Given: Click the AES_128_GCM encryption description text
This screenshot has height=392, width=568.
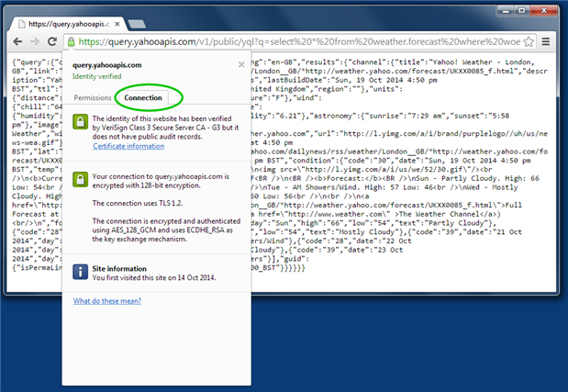Looking at the screenshot, I should [166, 230].
